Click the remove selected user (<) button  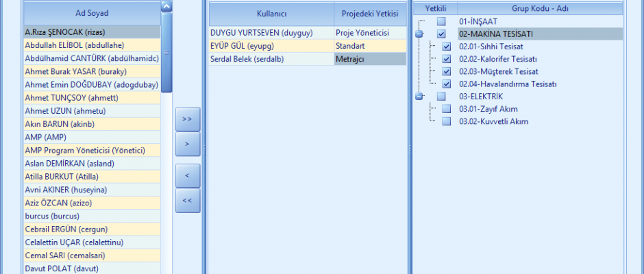(187, 175)
